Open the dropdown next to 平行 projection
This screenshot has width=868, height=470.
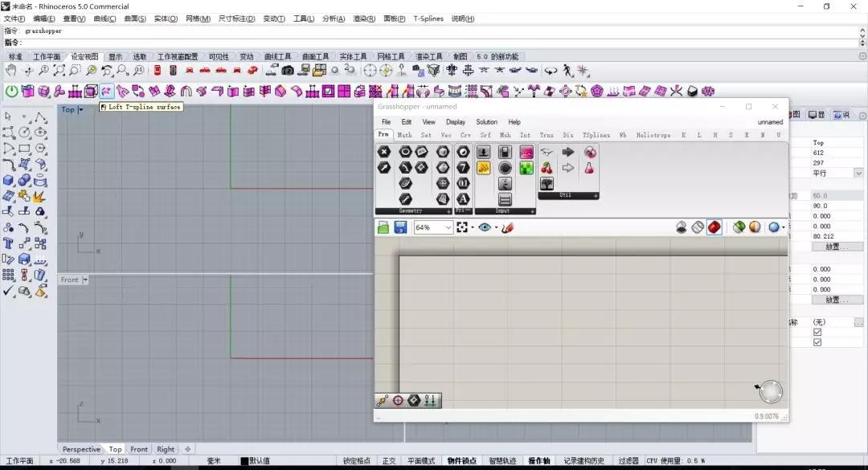[x=858, y=174]
